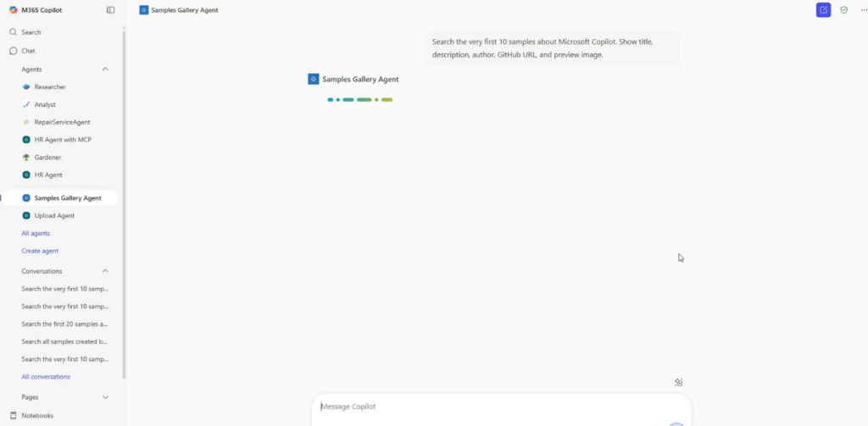This screenshot has width=868, height=426.
Task: Click the sidebar vertical scrollbar
Action: point(124,205)
